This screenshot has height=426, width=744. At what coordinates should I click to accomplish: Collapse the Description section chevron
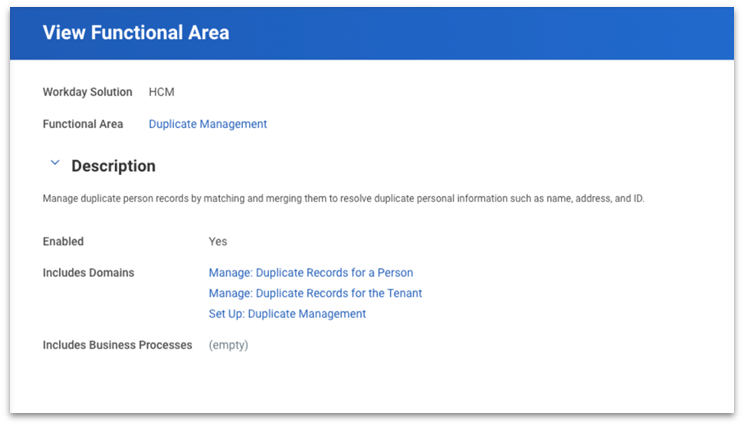53,164
